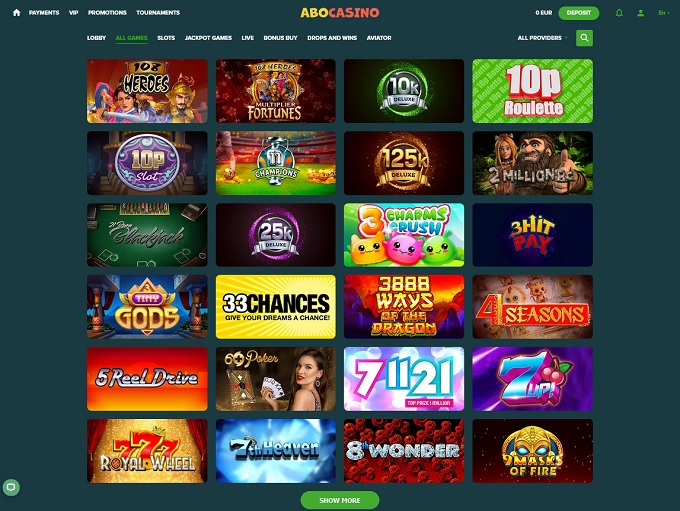Screen dimensions: 680x511
Task: Expand the All Providers dropdown
Action: [542, 38]
